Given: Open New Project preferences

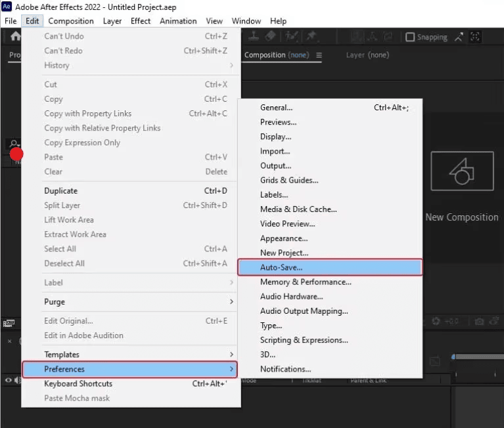Looking at the screenshot, I should tap(330, 253).
